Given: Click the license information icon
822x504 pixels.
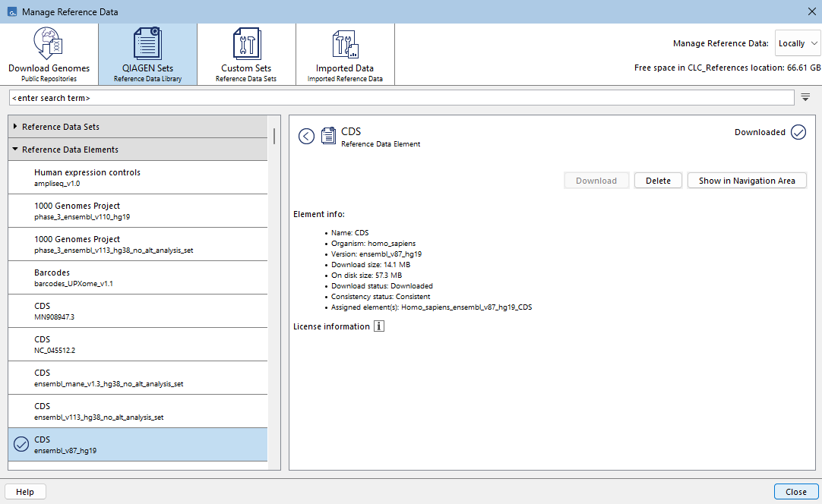Looking at the screenshot, I should (379, 326).
